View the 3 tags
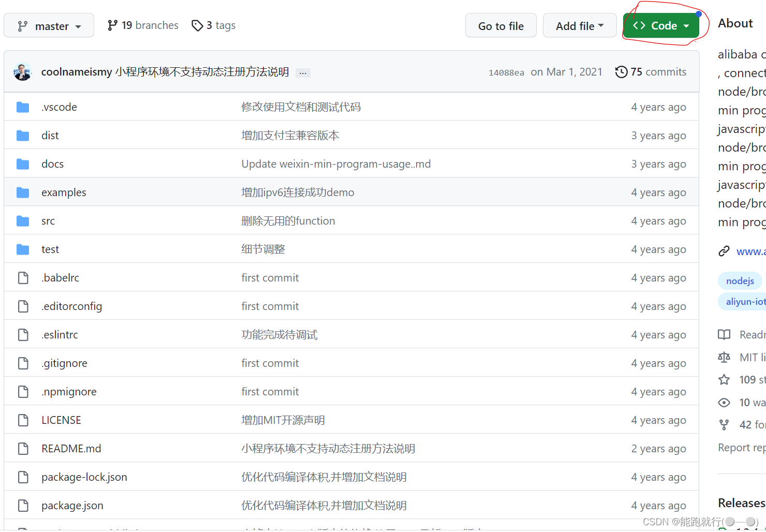766x532 pixels. [x=213, y=25]
